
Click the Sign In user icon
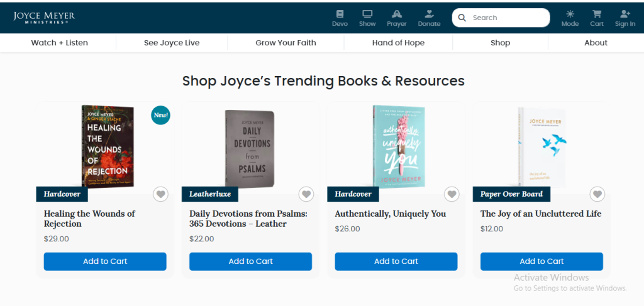tap(625, 14)
